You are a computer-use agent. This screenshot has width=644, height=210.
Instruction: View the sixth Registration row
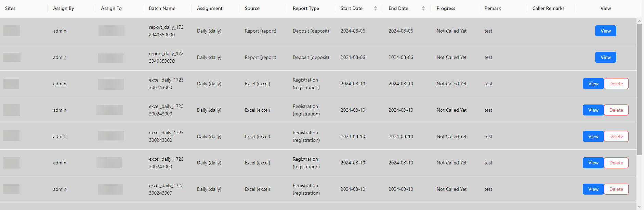point(593,163)
